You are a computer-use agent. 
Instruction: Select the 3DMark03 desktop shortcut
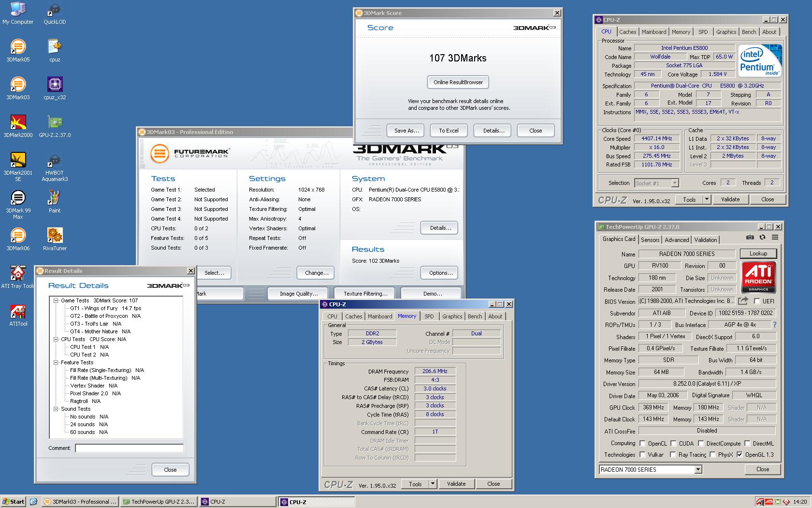(x=18, y=89)
